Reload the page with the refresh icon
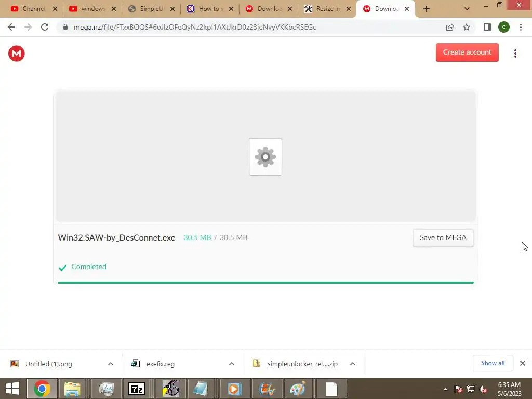The width and height of the screenshot is (532, 399). [45, 27]
